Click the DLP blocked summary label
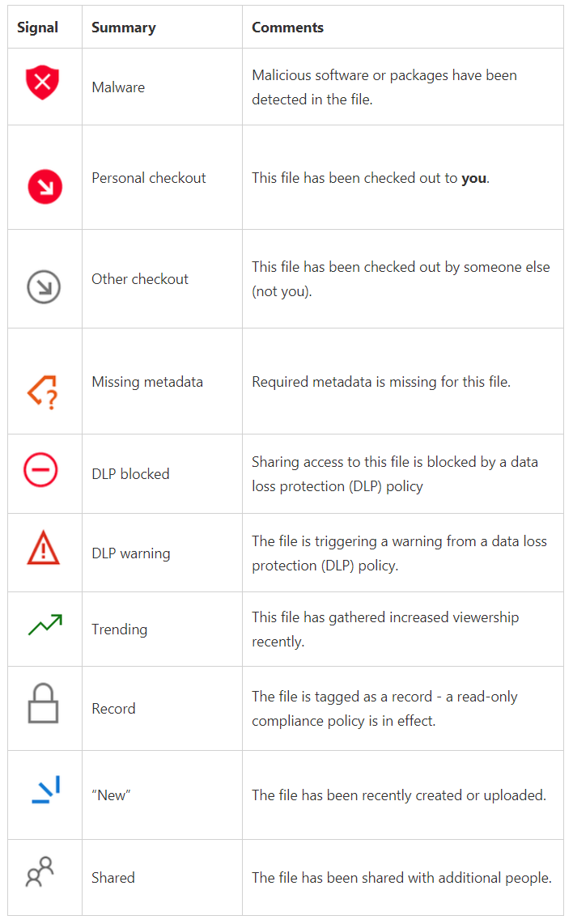Viewport: 573px width, 924px height. (x=130, y=474)
